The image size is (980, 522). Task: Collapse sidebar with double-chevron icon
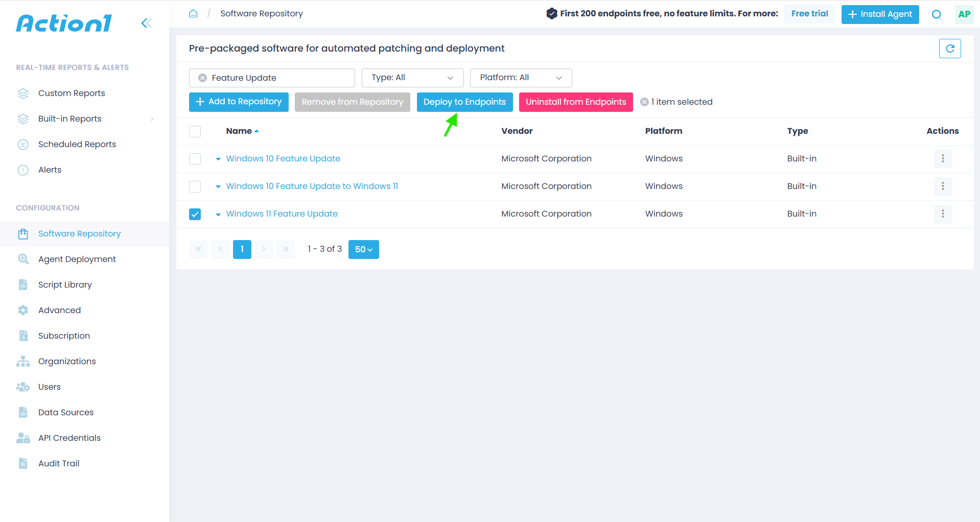pyautogui.click(x=147, y=23)
